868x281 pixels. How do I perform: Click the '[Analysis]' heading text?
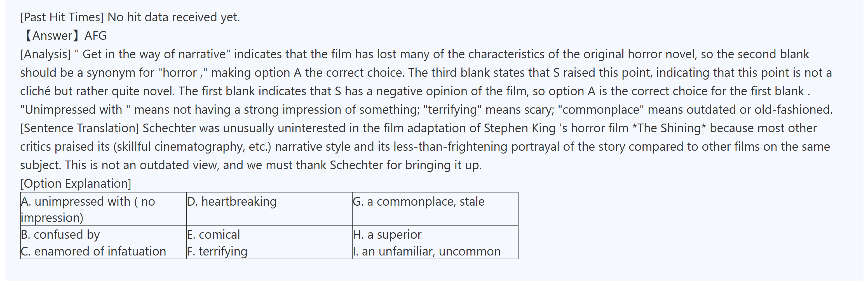point(46,54)
